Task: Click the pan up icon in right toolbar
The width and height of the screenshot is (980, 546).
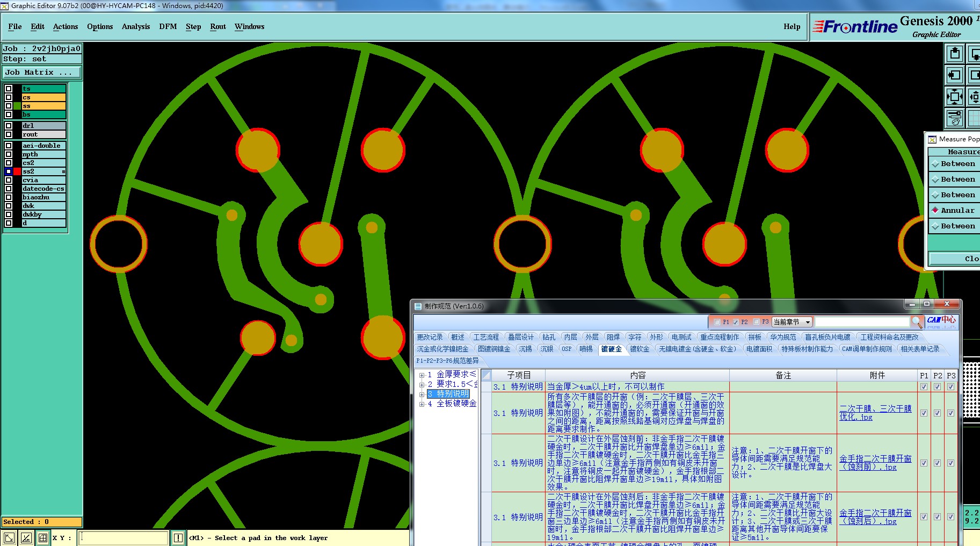Action: (x=954, y=53)
